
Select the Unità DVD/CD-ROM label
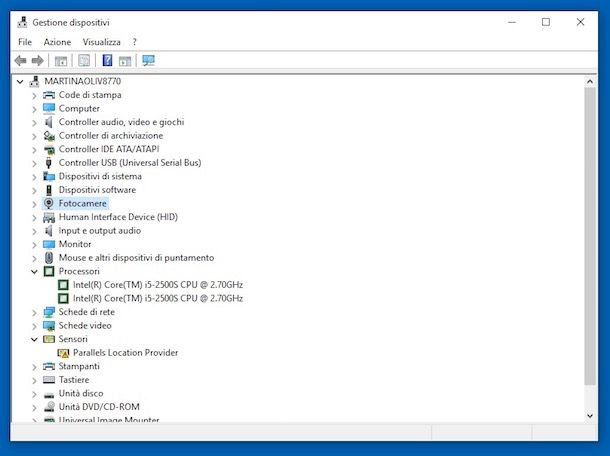click(x=99, y=407)
